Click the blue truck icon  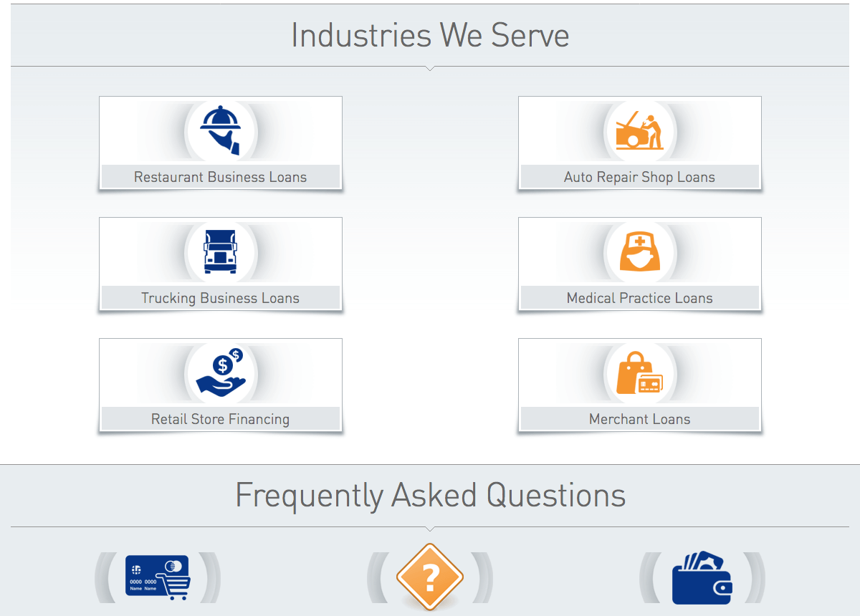220,251
